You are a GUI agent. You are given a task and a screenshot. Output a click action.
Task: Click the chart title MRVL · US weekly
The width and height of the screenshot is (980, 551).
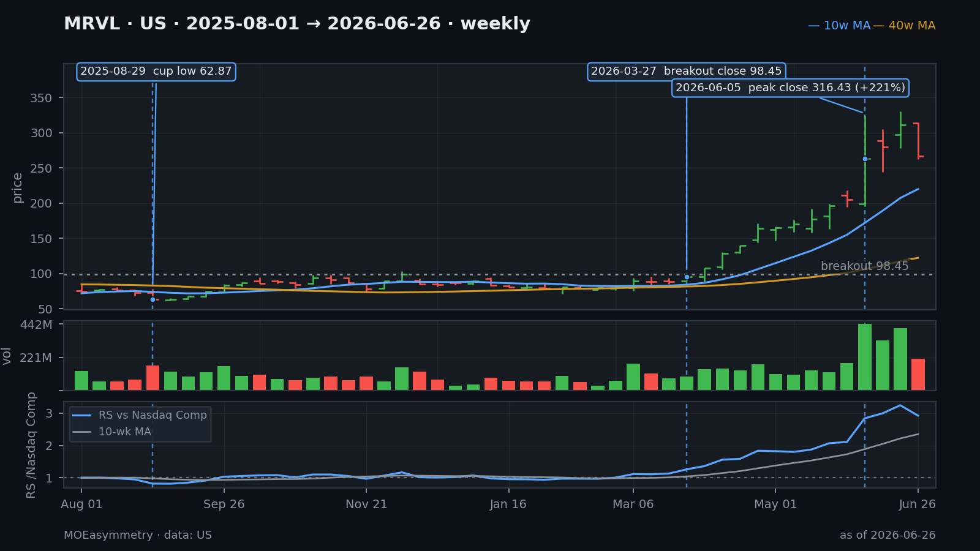(297, 24)
